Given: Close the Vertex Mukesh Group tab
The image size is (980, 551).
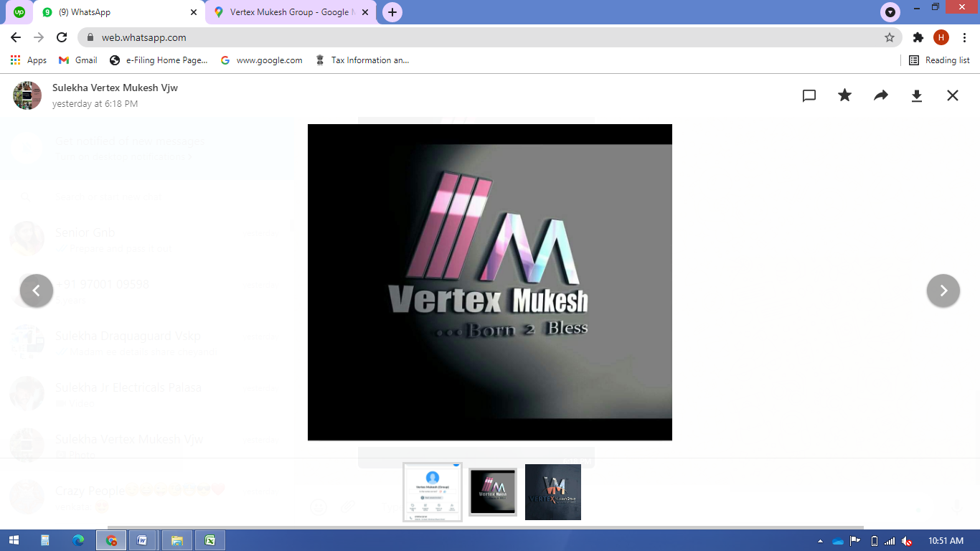Looking at the screenshot, I should [364, 12].
